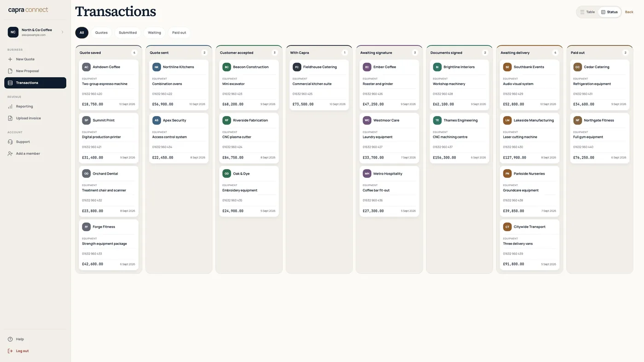Select the Orchard Dental card name
This screenshot has width=644, height=362.
click(105, 174)
